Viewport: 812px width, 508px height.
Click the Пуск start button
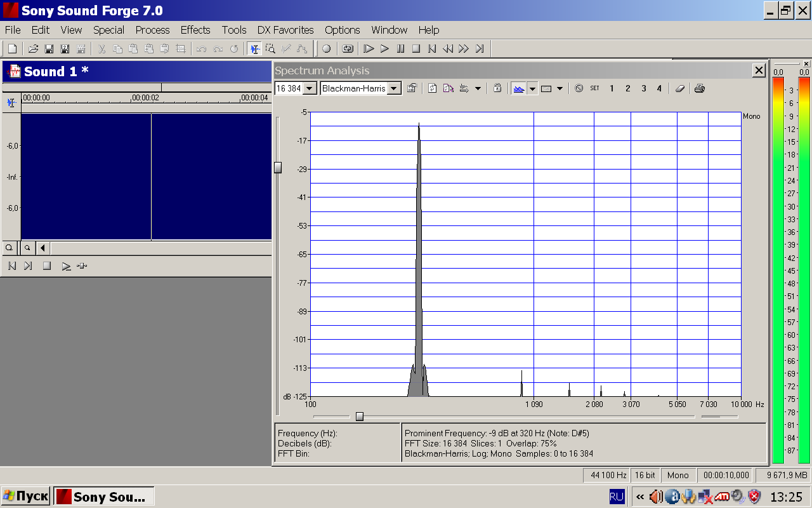[x=25, y=497]
